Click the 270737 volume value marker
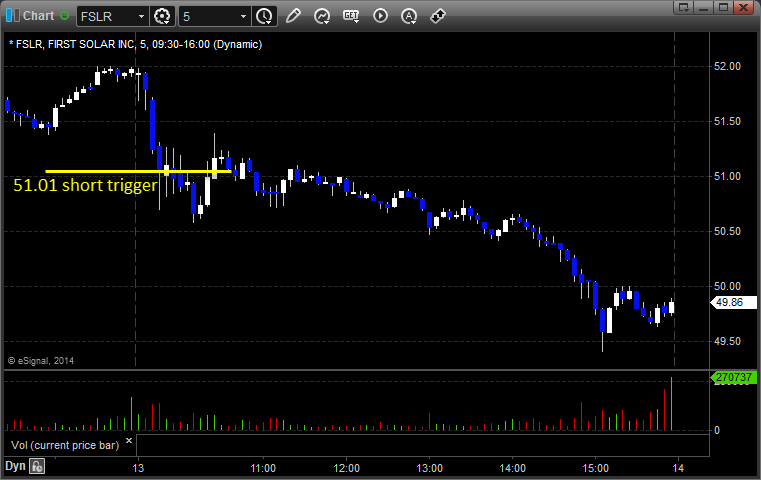 tap(733, 378)
